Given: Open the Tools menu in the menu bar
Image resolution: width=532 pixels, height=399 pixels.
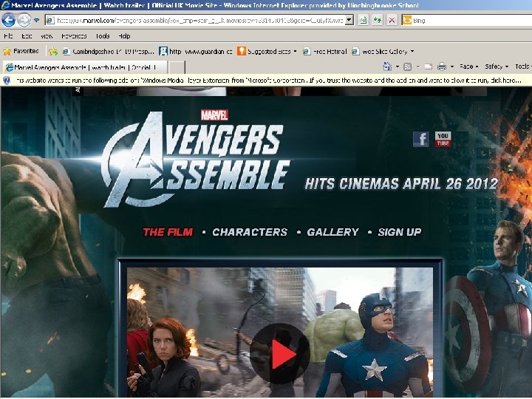Looking at the screenshot, I should (103, 36).
